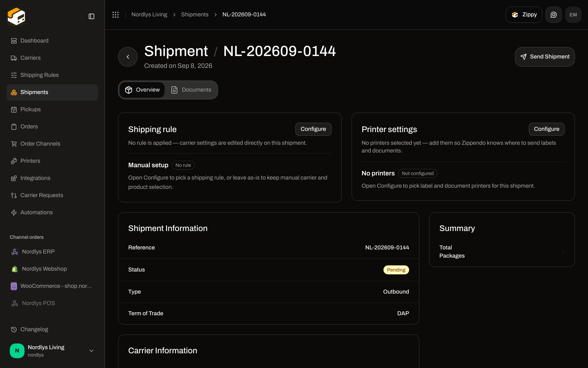588x368 pixels.
Task: Click the DAP term of trade value
Action: tap(403, 313)
